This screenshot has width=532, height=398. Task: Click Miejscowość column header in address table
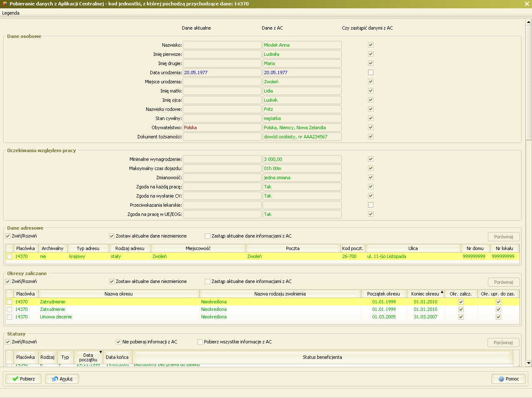(198, 248)
